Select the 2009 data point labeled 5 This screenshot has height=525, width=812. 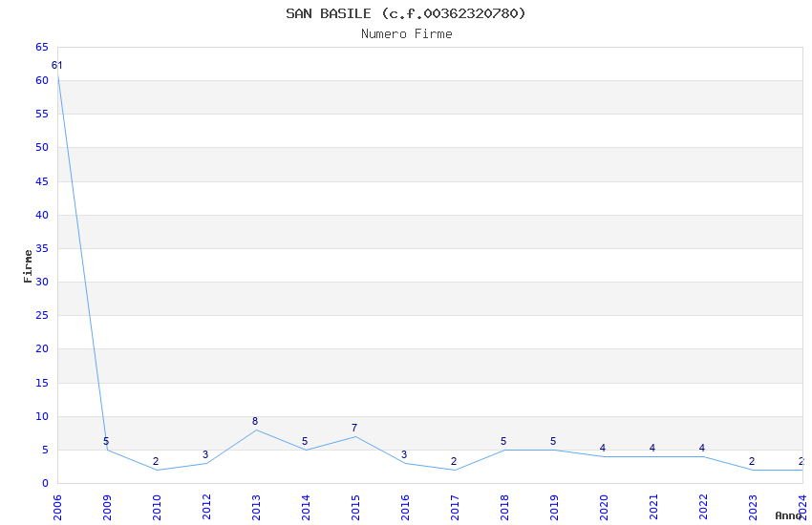[x=106, y=442]
